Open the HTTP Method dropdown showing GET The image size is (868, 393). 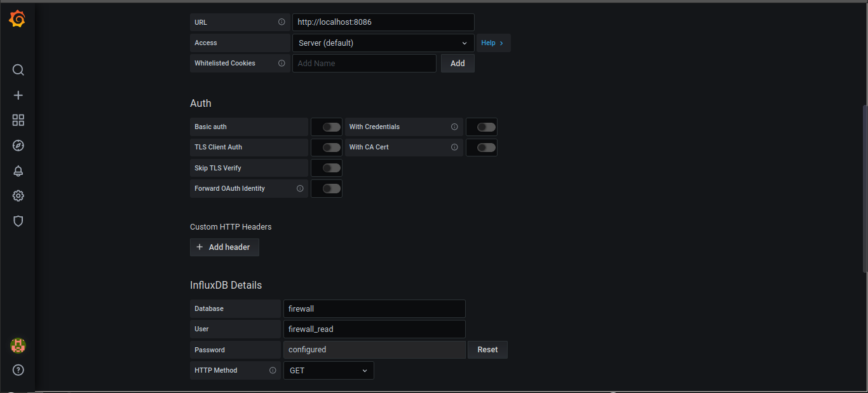[329, 370]
